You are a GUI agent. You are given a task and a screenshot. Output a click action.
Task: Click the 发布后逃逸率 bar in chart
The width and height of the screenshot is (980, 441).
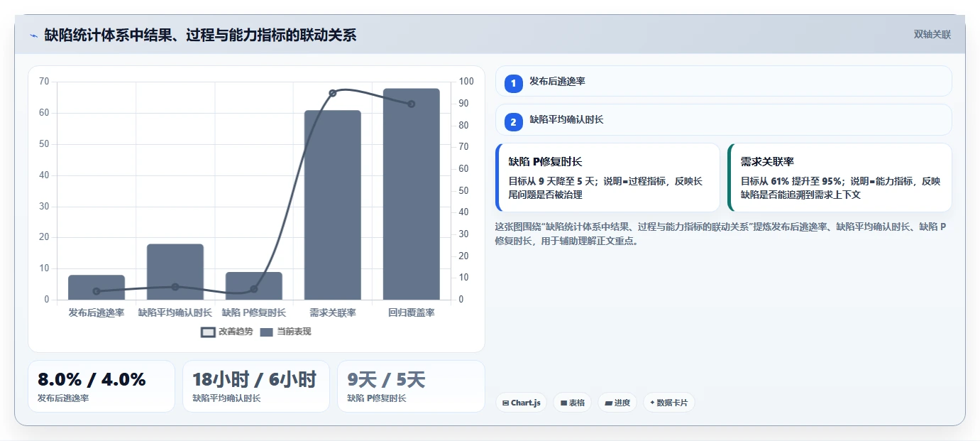(97, 288)
